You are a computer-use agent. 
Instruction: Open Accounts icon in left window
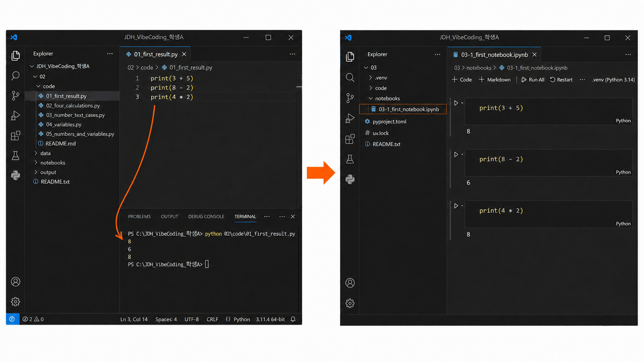click(x=15, y=282)
